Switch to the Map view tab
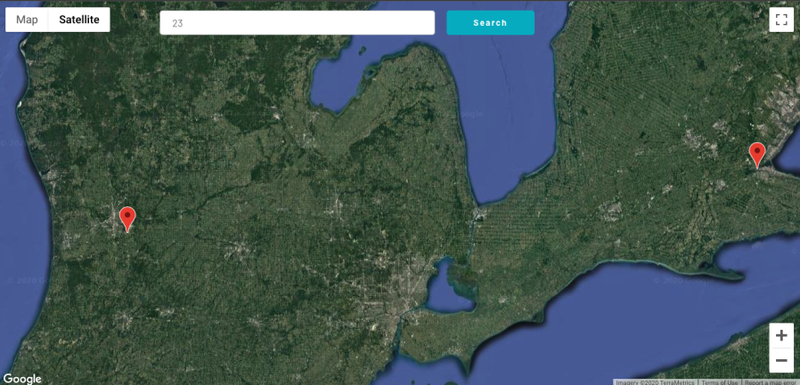This screenshot has height=385, width=800. [x=27, y=20]
